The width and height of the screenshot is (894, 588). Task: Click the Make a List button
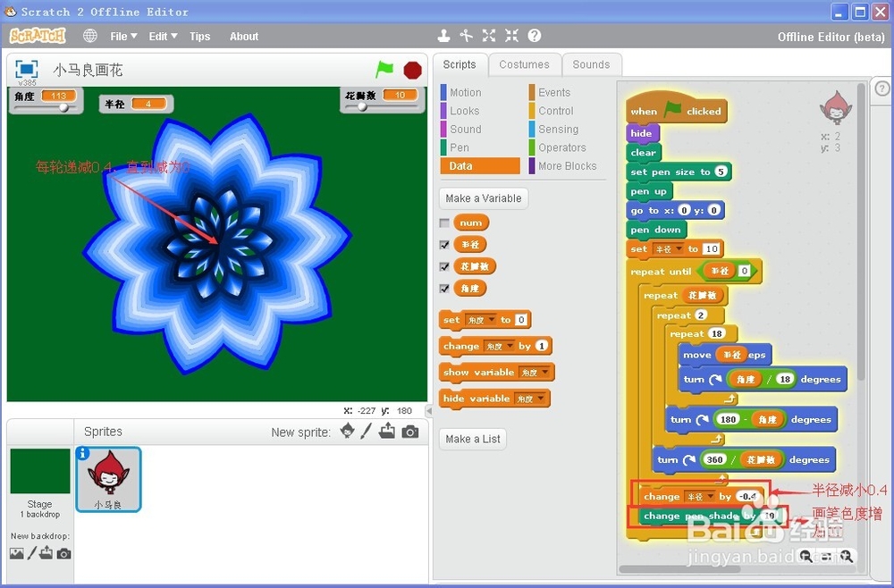click(472, 439)
